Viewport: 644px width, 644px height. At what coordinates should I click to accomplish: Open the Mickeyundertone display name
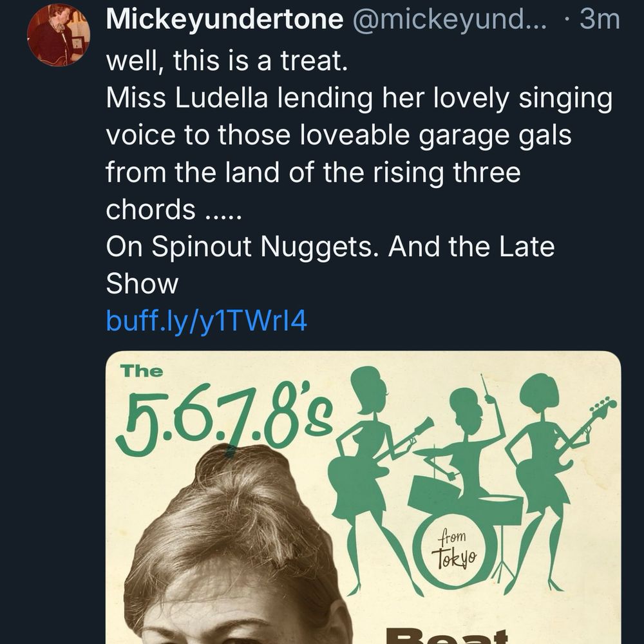224,19
